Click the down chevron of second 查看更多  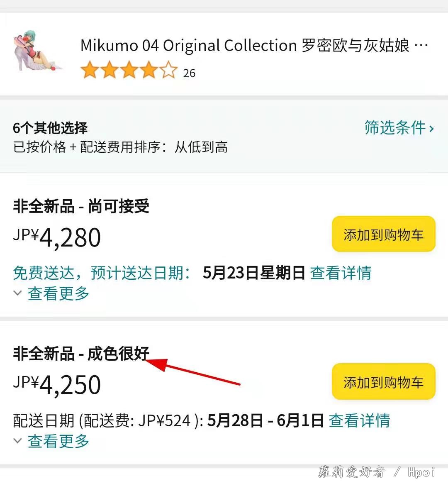click(x=18, y=440)
